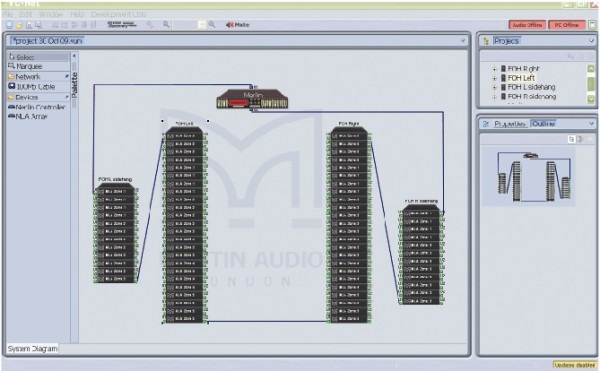Click the magnifier icon beside zoom dropdown

tap(212, 24)
